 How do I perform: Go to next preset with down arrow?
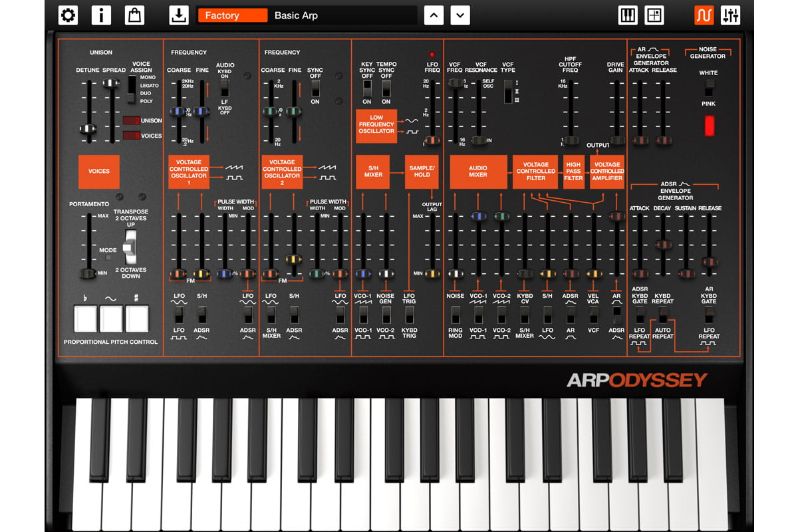(460, 15)
